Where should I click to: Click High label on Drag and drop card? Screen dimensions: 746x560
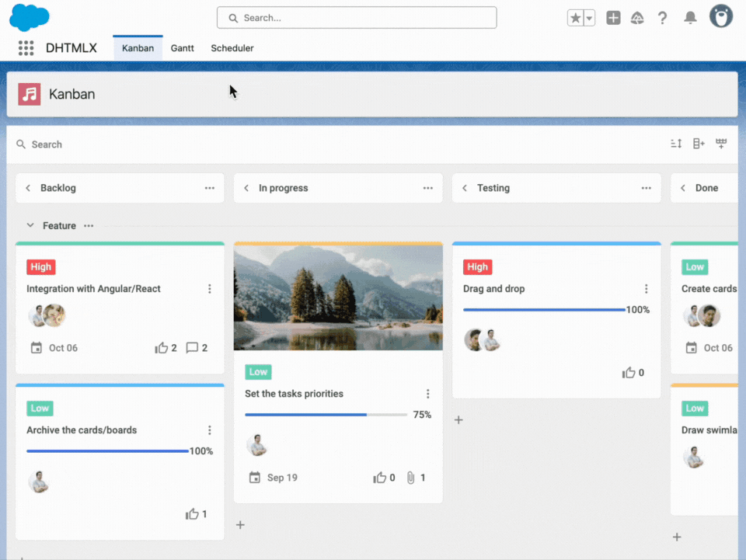pos(478,266)
